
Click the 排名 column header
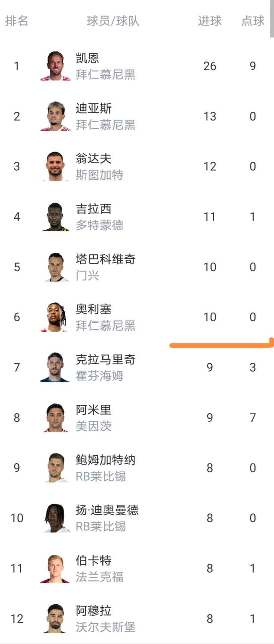point(17,21)
